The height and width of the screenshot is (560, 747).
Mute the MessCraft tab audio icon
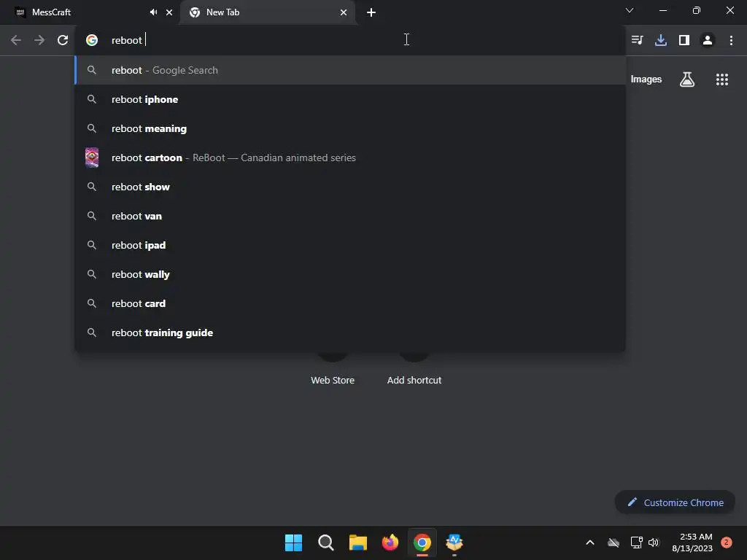(153, 12)
